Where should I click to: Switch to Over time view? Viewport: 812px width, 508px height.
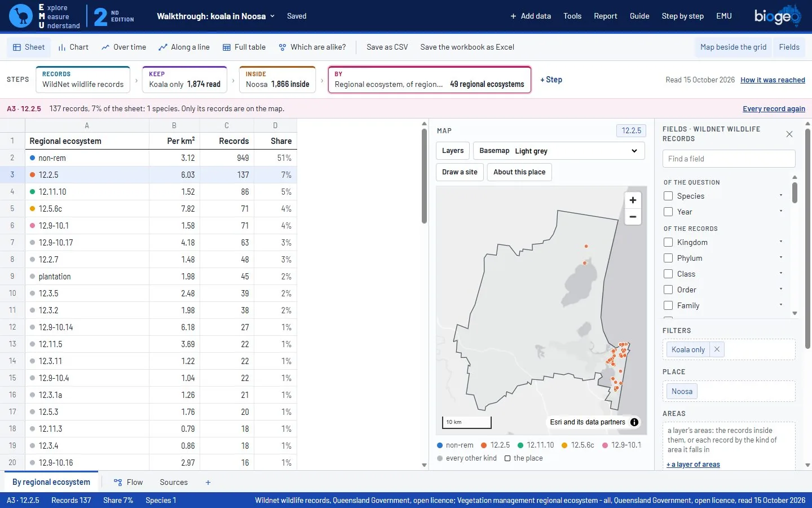123,47
